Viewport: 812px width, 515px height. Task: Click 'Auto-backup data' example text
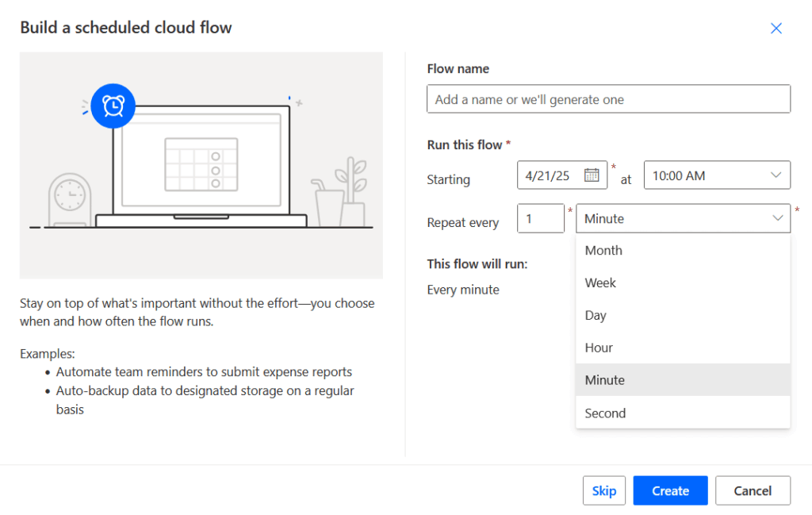click(x=205, y=399)
